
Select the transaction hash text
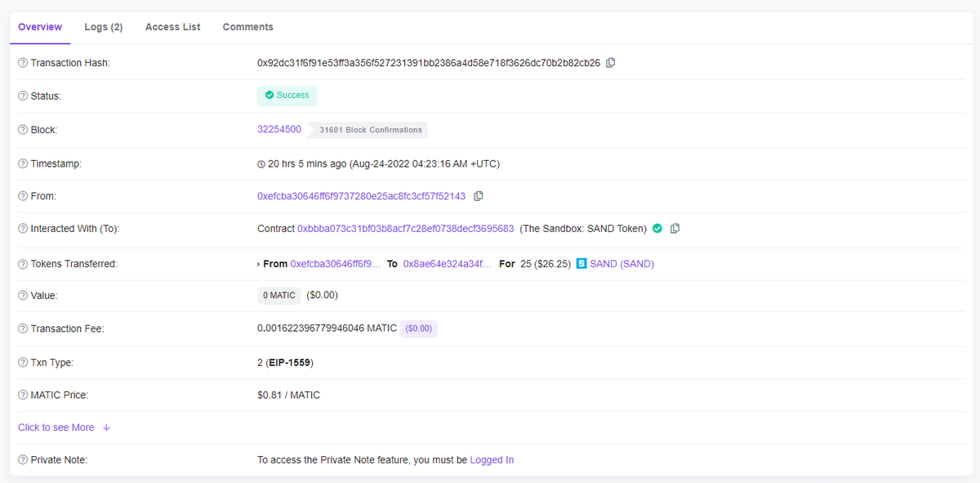tap(429, 63)
